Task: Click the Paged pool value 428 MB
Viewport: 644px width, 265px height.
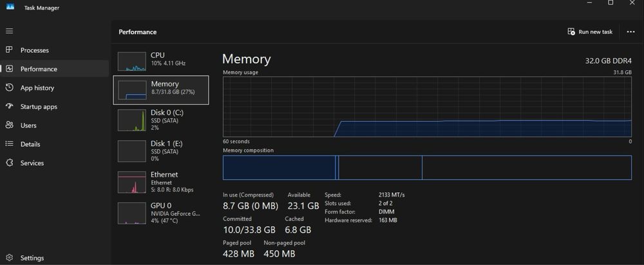Action: point(239,253)
